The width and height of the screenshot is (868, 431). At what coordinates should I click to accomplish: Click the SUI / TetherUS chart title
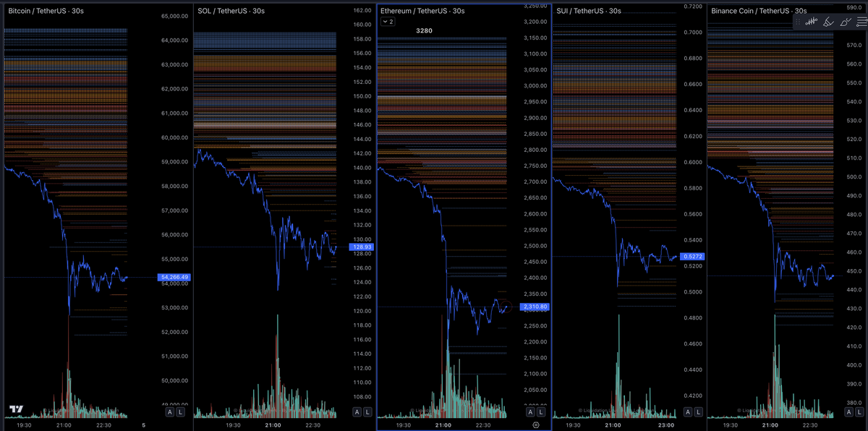[589, 11]
